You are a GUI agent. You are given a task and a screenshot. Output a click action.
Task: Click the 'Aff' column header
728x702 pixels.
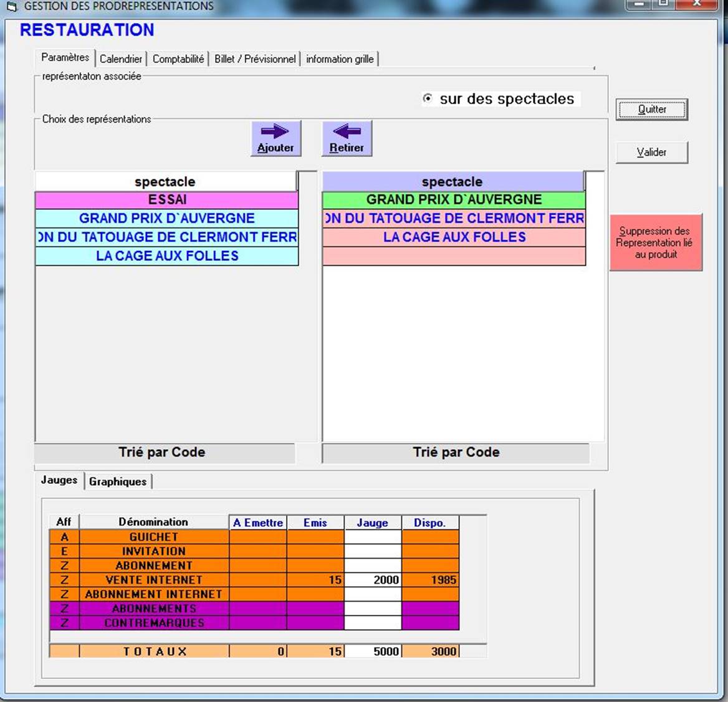coord(64,522)
